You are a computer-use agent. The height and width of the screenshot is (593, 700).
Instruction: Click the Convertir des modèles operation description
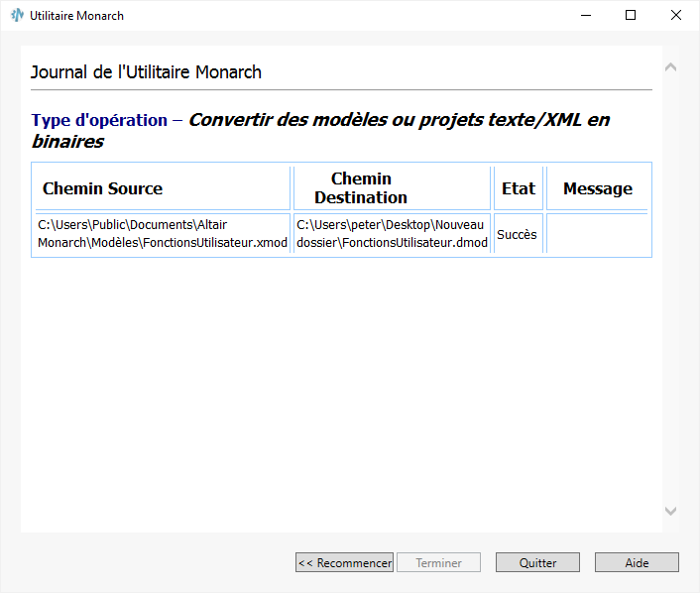(320, 130)
